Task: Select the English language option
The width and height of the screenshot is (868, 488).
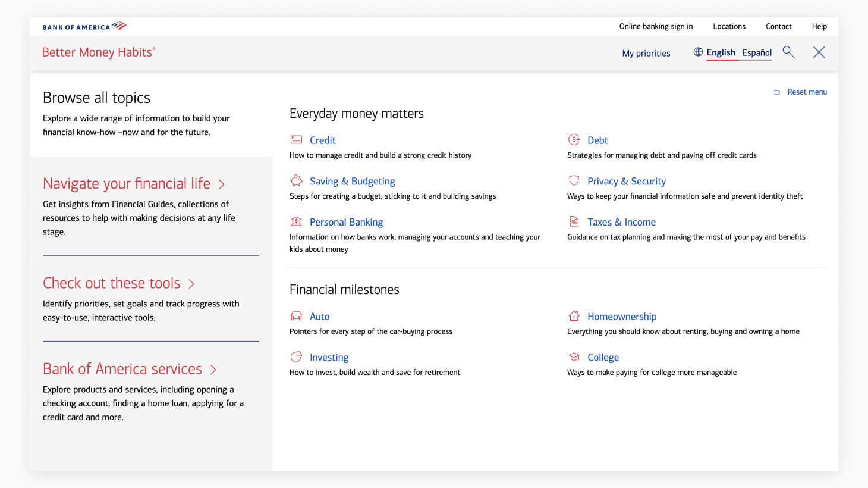Action: pyautogui.click(x=721, y=53)
